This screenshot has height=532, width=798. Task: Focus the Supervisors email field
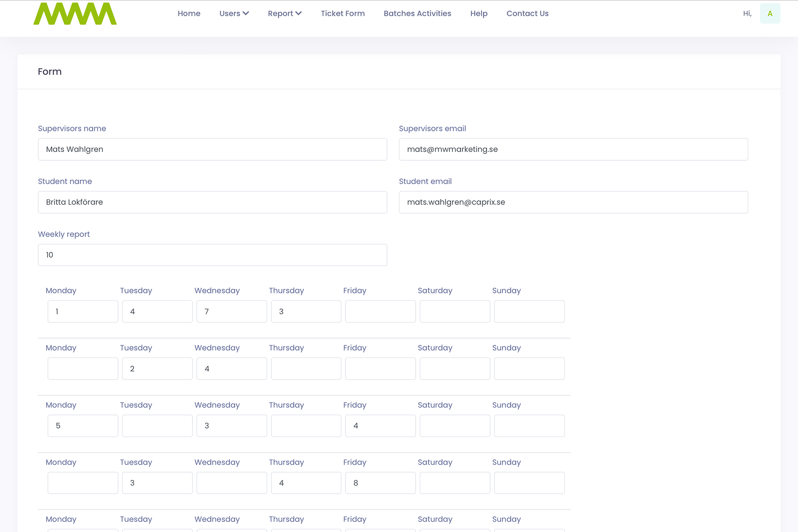(x=573, y=149)
